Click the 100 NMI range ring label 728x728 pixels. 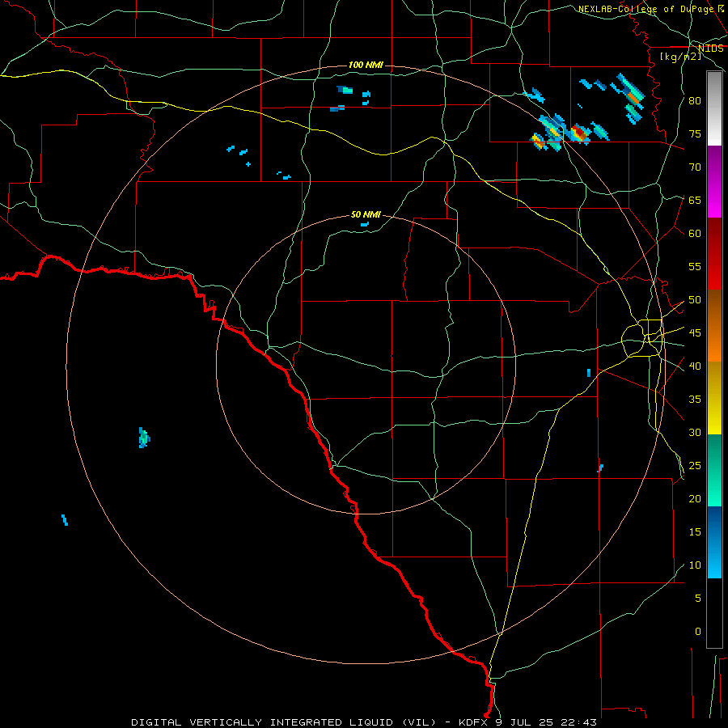pyautogui.click(x=366, y=65)
